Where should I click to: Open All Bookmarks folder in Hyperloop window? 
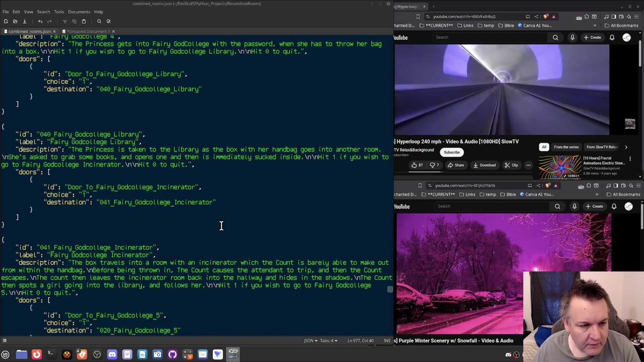tap(621, 26)
